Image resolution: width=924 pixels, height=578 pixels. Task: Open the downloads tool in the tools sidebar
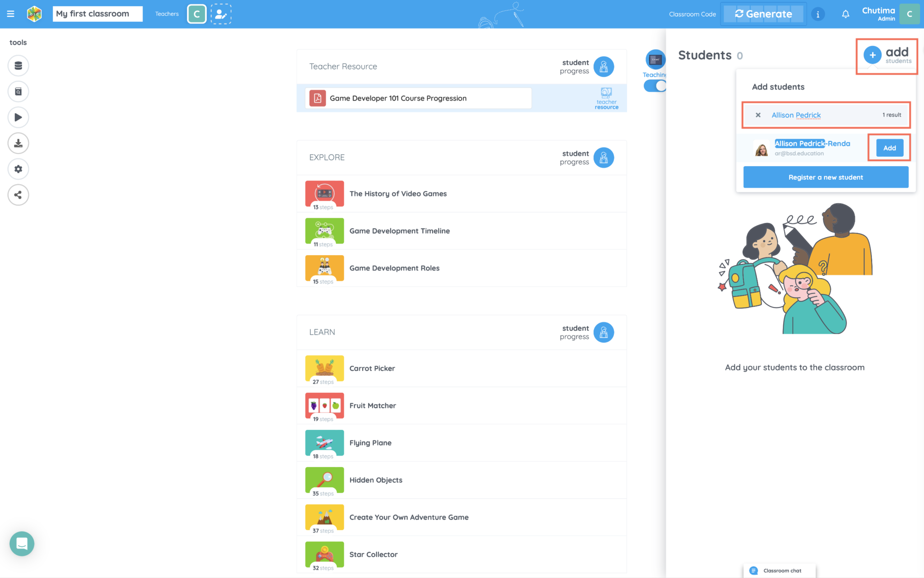18,143
